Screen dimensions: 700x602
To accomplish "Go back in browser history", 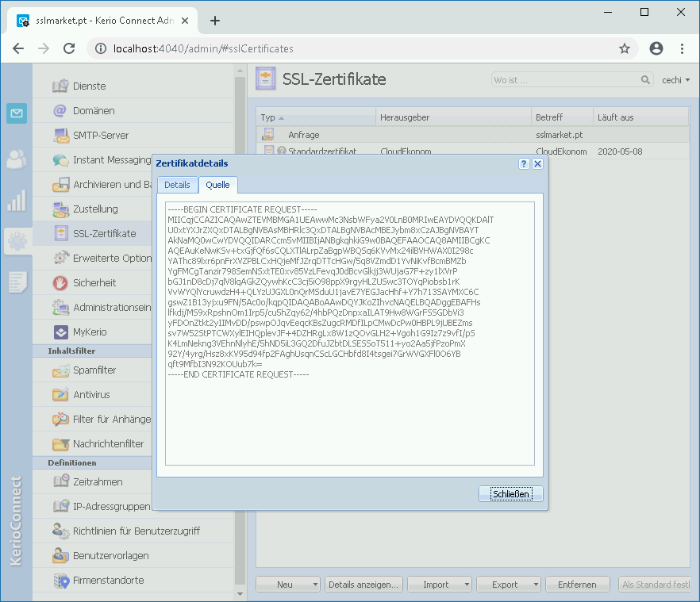I will 17,48.
